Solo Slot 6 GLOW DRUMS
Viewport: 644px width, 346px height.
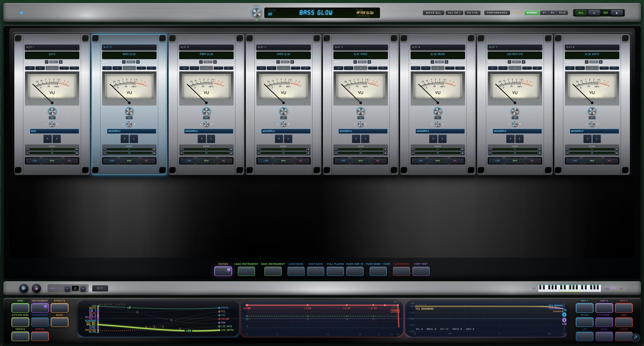[x=442, y=139]
